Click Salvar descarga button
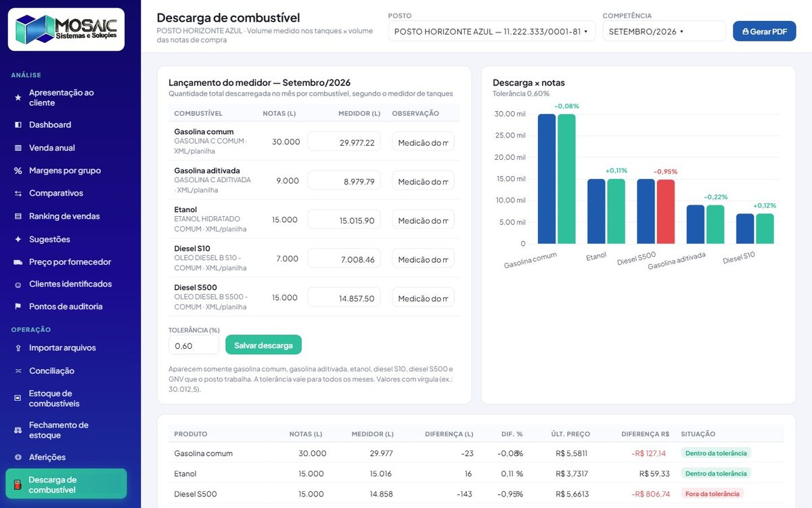 coord(263,345)
